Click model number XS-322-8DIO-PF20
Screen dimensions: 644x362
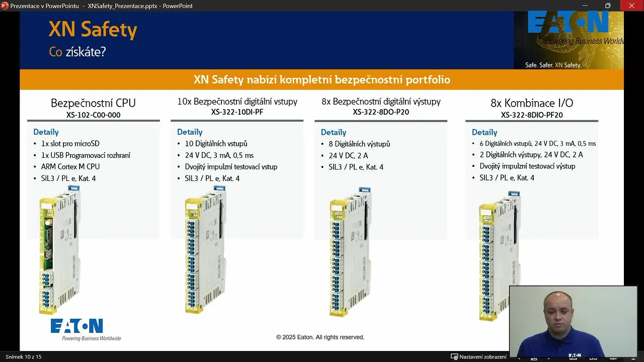[x=532, y=115]
